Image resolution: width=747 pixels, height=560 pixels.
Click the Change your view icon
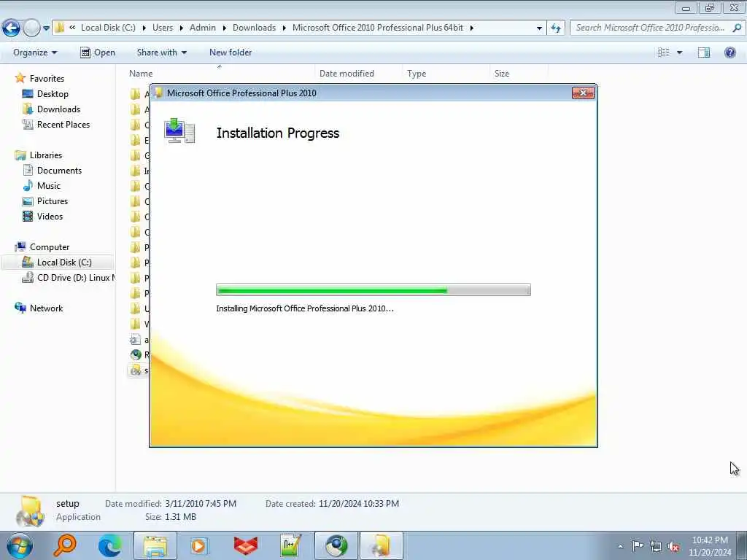664,52
